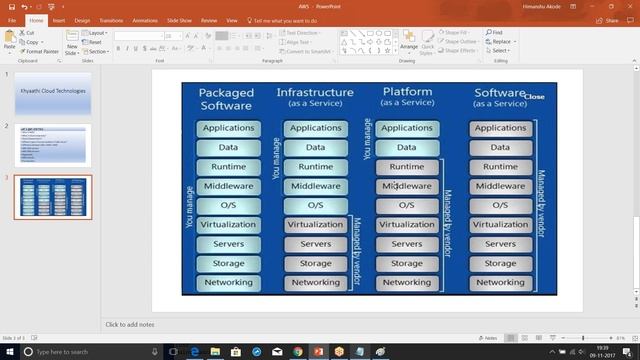Toggle Italic formatting
The image size is (640, 360).
(127, 49)
